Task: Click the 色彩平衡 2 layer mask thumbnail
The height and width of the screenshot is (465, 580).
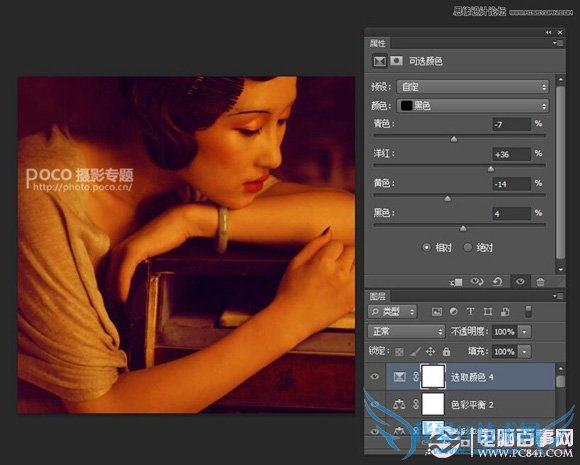Action: coord(433,404)
